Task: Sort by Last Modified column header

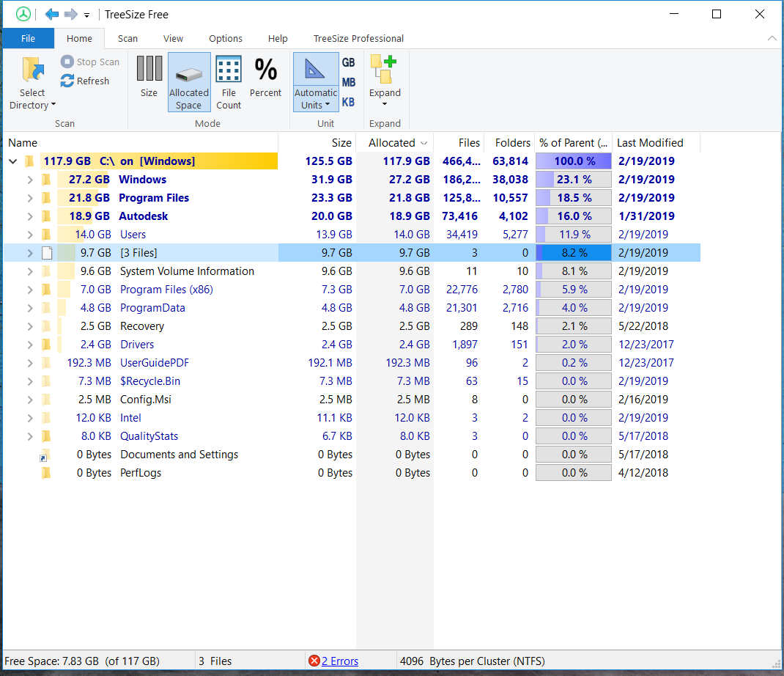Action: (656, 143)
